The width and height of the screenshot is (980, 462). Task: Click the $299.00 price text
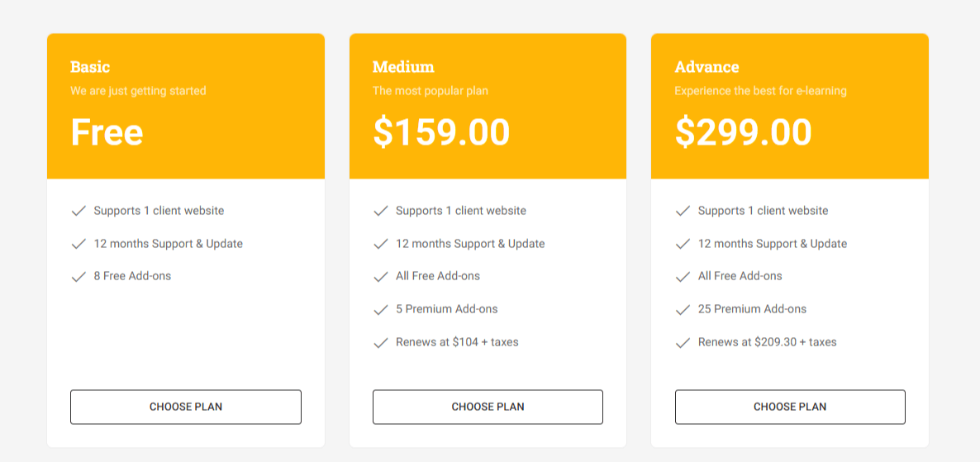tap(743, 132)
